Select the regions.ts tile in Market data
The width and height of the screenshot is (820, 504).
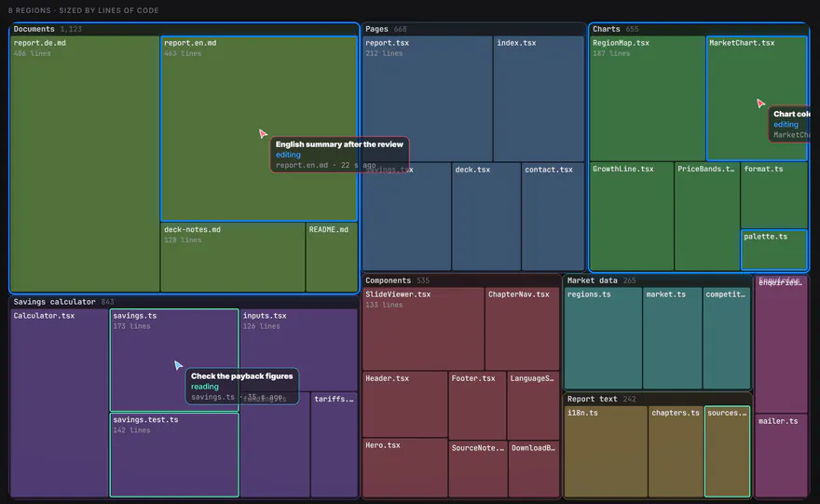(x=603, y=338)
